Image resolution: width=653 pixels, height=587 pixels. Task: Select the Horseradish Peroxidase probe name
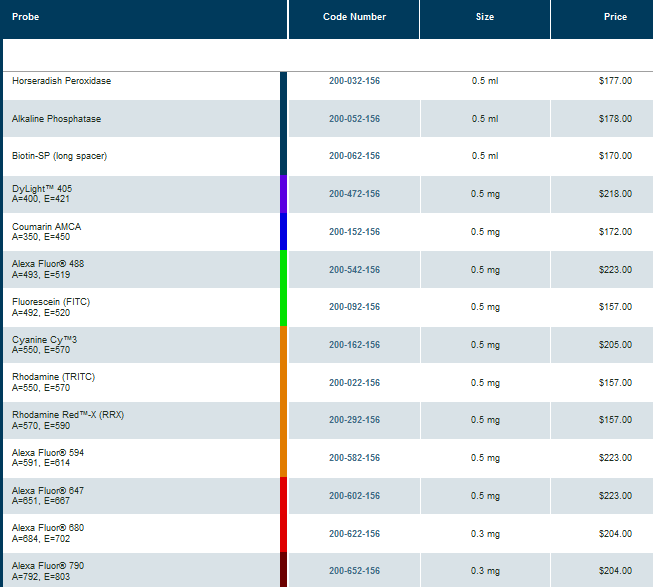[x=61, y=81]
